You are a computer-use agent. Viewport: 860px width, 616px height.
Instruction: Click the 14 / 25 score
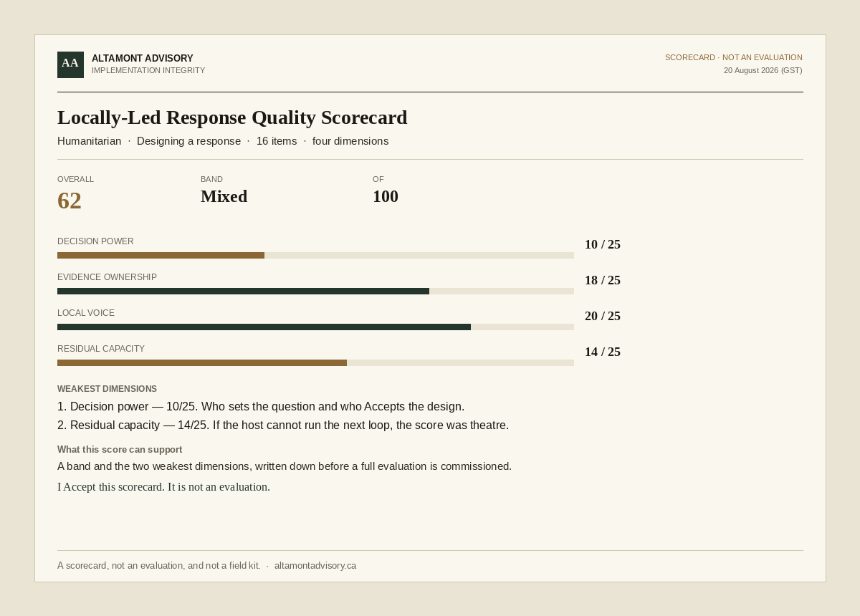[603, 352]
